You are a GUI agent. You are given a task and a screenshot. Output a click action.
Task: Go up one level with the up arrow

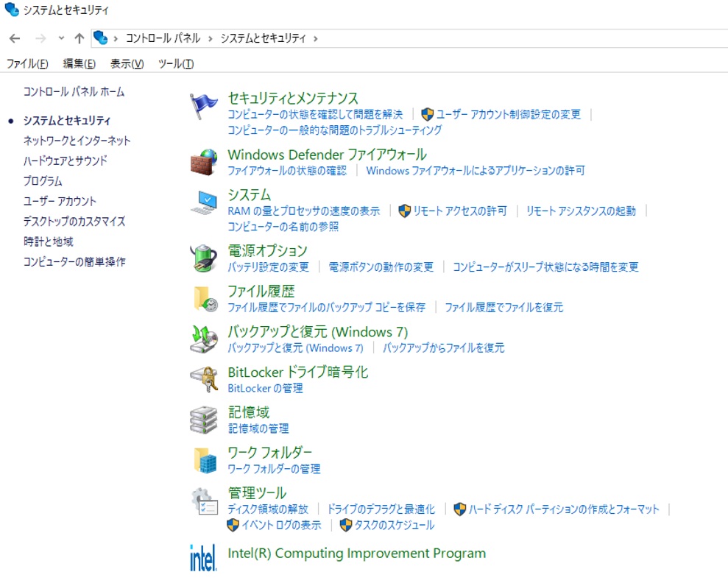click(79, 38)
